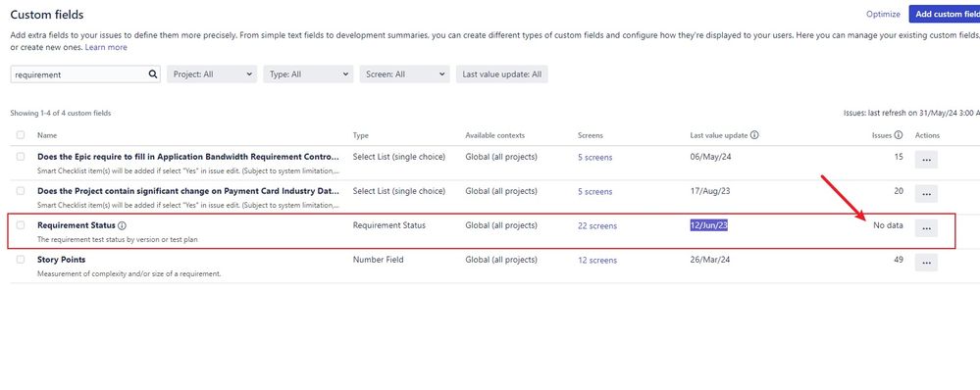Click the Available contexts column header
Screen dimensions: 980x390
495,135
